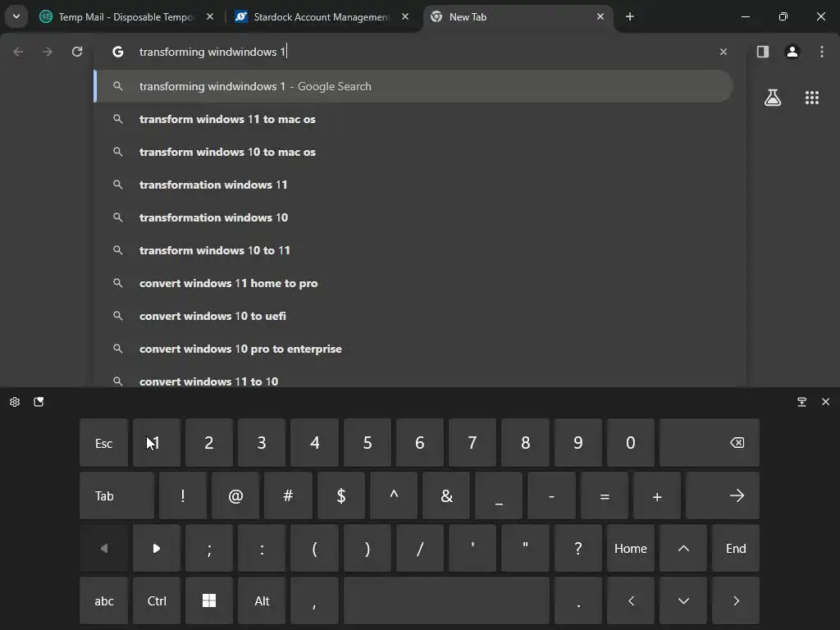
Task: Close the Temp Mail tab
Action: pyautogui.click(x=210, y=16)
